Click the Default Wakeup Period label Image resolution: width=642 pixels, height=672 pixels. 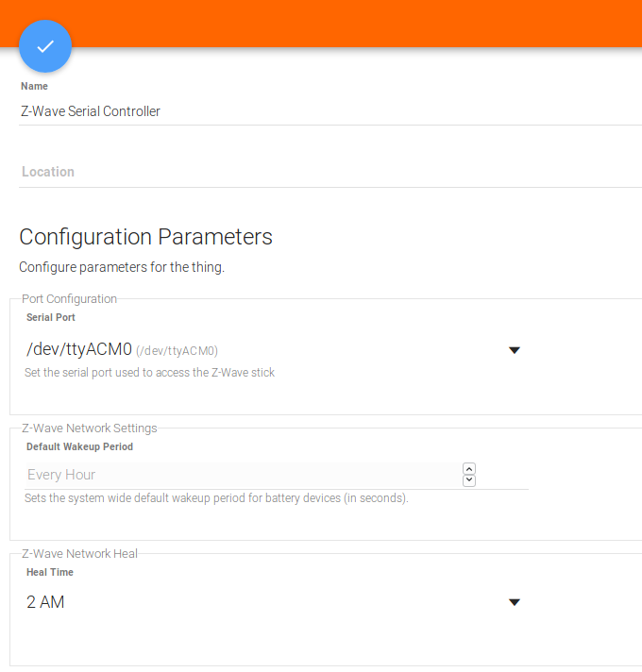tap(79, 447)
